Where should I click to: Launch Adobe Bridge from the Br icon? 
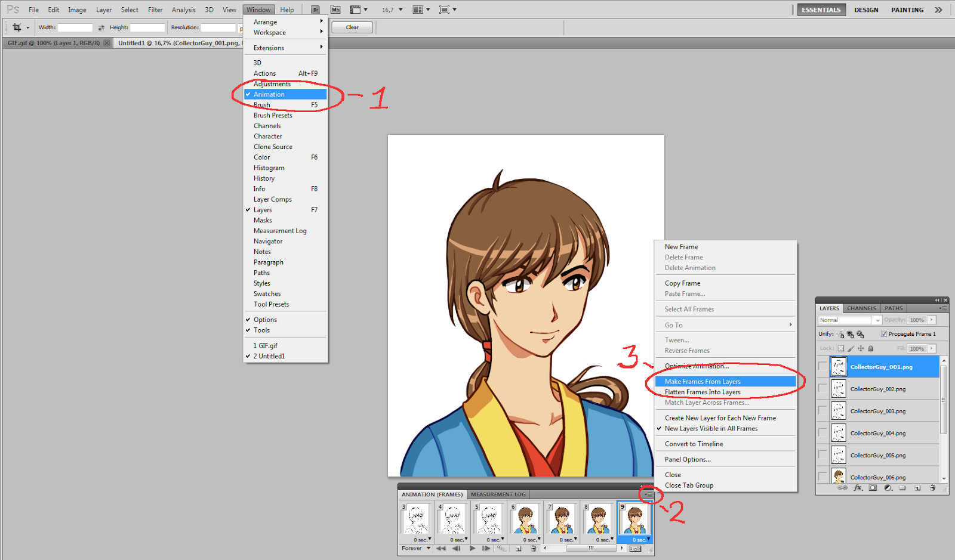click(x=316, y=10)
